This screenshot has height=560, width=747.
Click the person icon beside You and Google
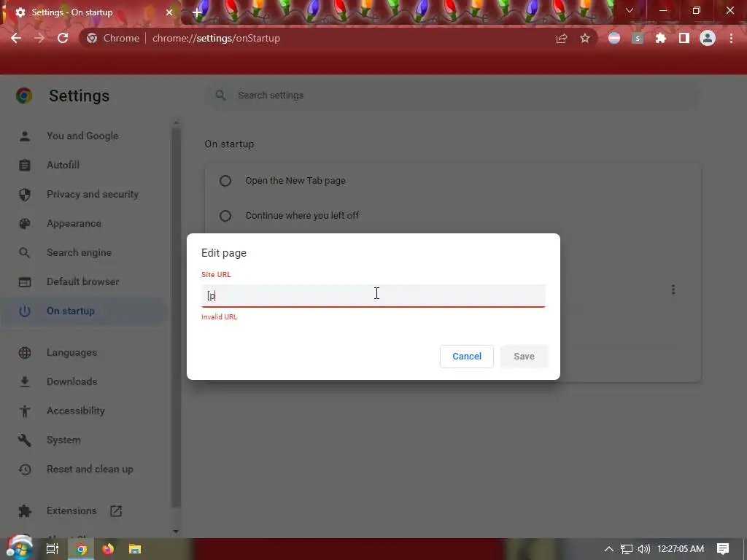pyautogui.click(x=25, y=136)
